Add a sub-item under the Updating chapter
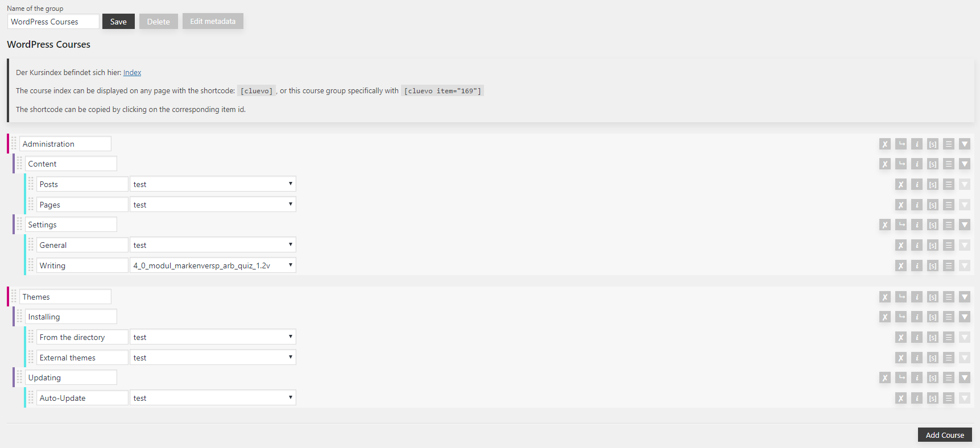980x448 pixels. click(x=901, y=378)
